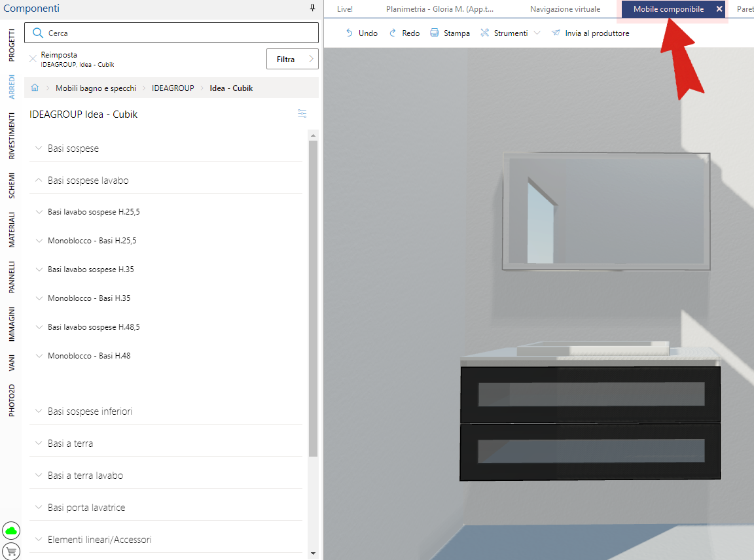Image resolution: width=754 pixels, height=560 pixels.
Task: Open Planimetria - Gloria M. tab
Action: [x=440, y=9]
